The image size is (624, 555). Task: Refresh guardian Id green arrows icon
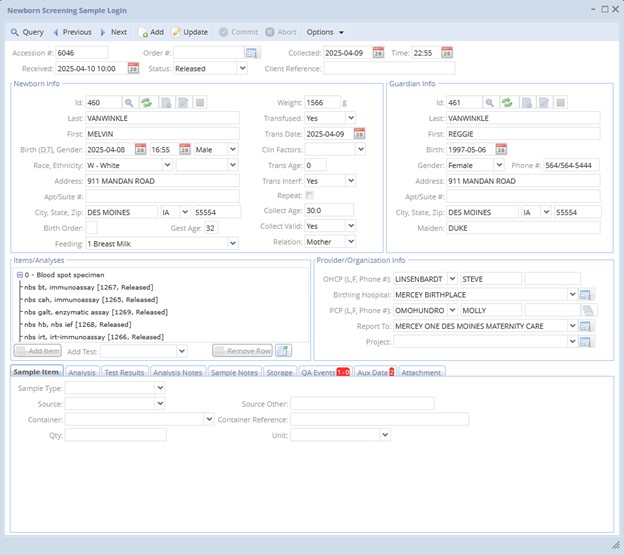point(507,103)
